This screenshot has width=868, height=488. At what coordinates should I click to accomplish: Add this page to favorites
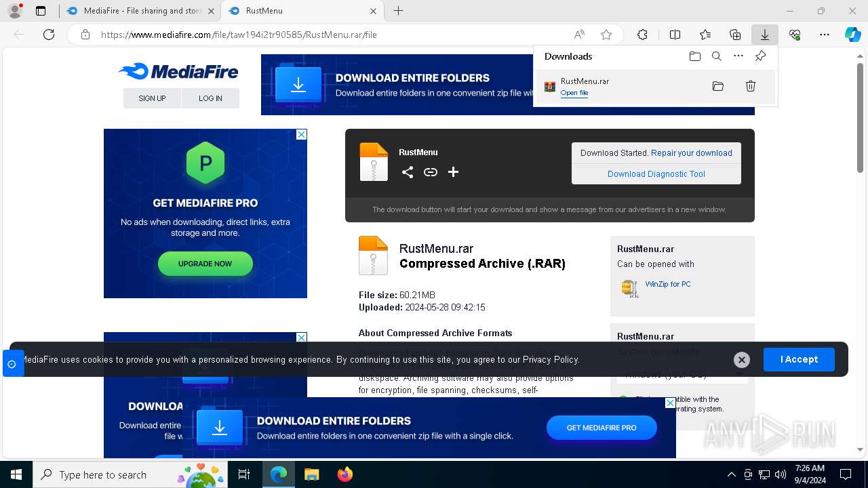point(606,35)
